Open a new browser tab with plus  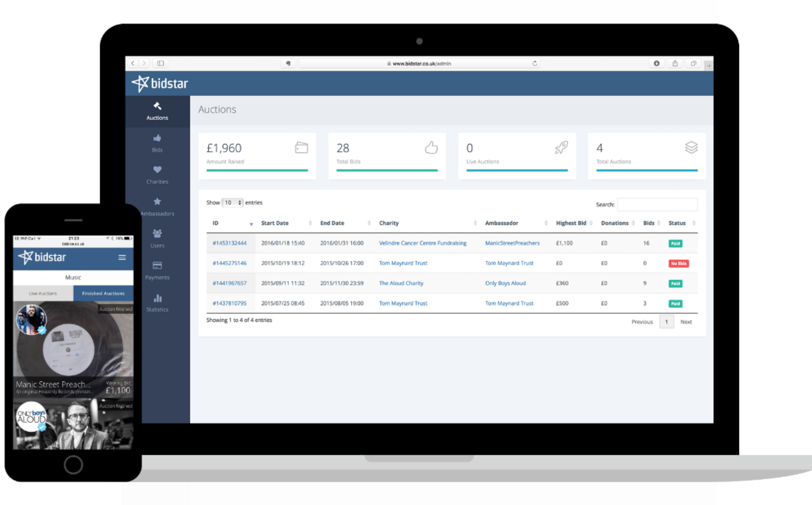click(709, 66)
